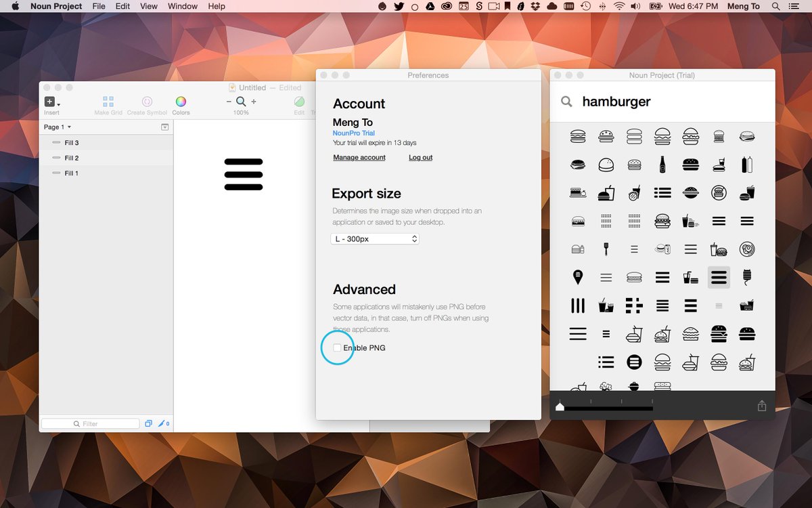Open the Insert tool in Sketch
This screenshot has width=812, height=508.
49,102
